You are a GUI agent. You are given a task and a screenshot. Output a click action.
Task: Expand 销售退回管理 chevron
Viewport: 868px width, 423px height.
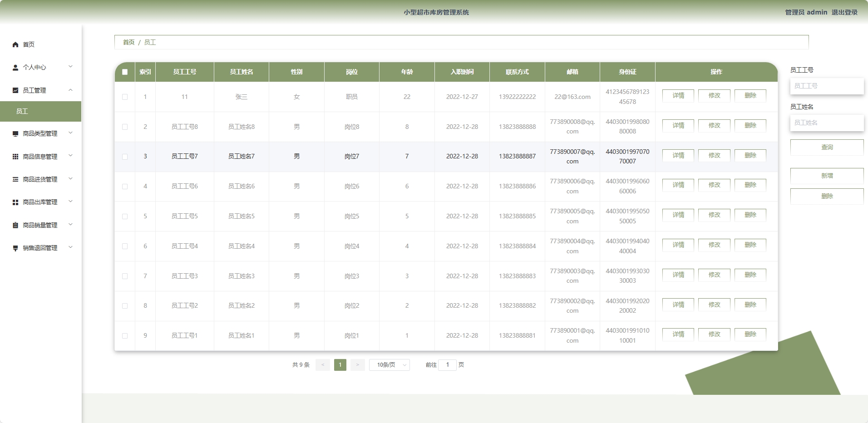click(70, 247)
